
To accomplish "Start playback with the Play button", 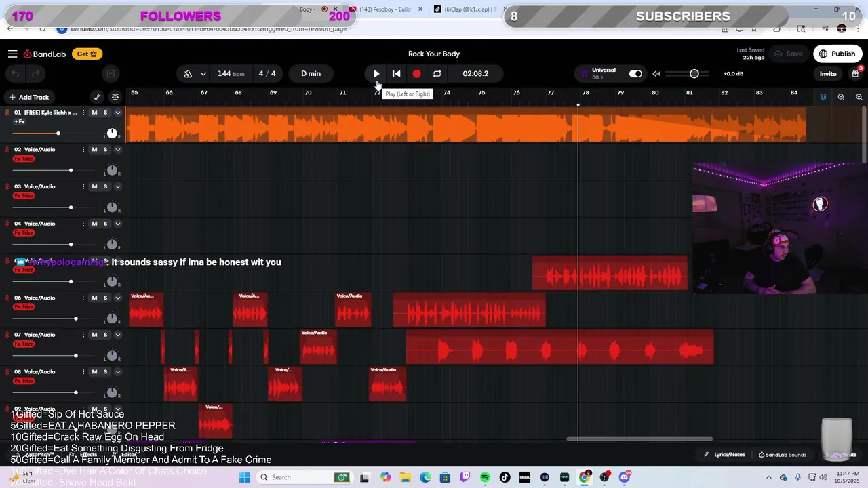I will click(376, 73).
